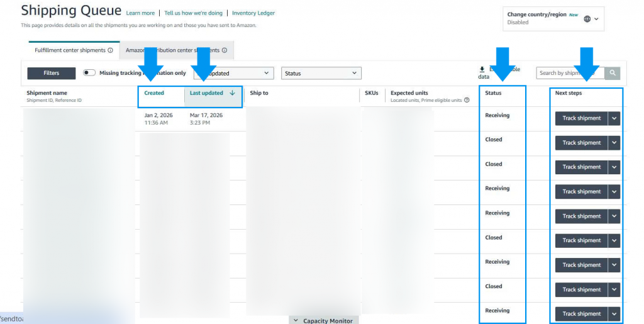Click the Filters button

point(51,73)
